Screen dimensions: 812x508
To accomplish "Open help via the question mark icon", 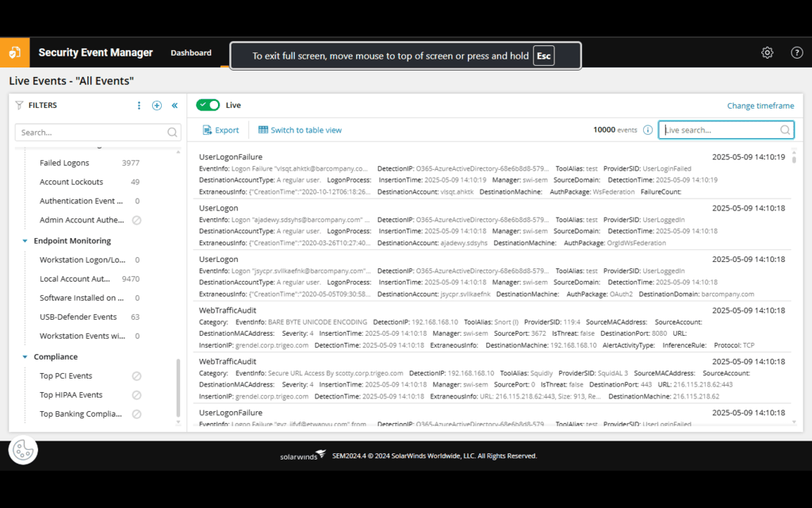I will tap(796, 52).
